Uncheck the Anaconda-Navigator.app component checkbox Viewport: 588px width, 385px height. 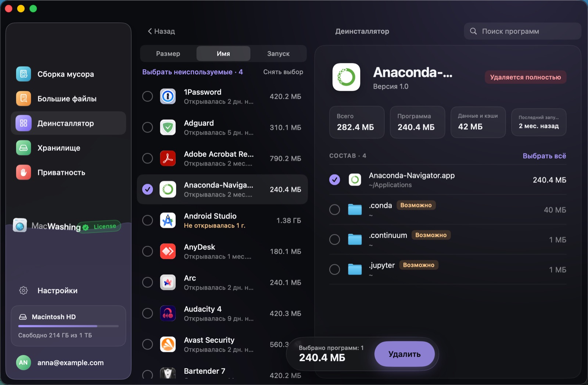[x=334, y=179]
